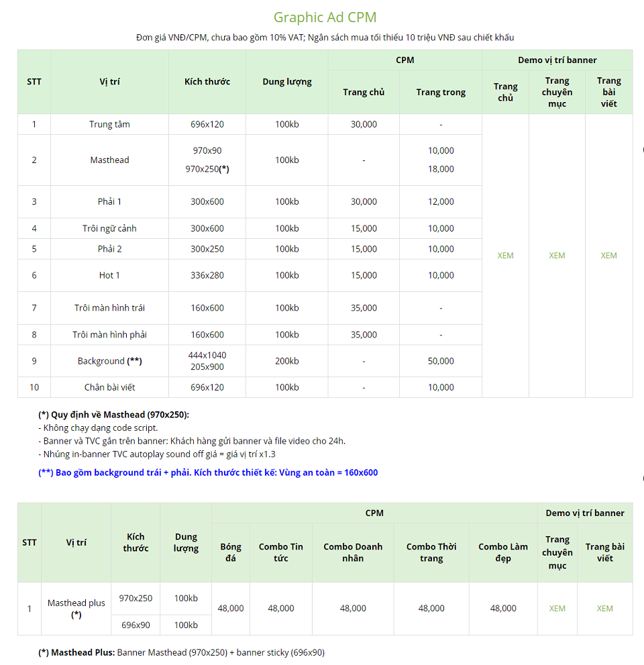
Task: Select the 970x250(*) size cell for Masthead
Action: 207,169
